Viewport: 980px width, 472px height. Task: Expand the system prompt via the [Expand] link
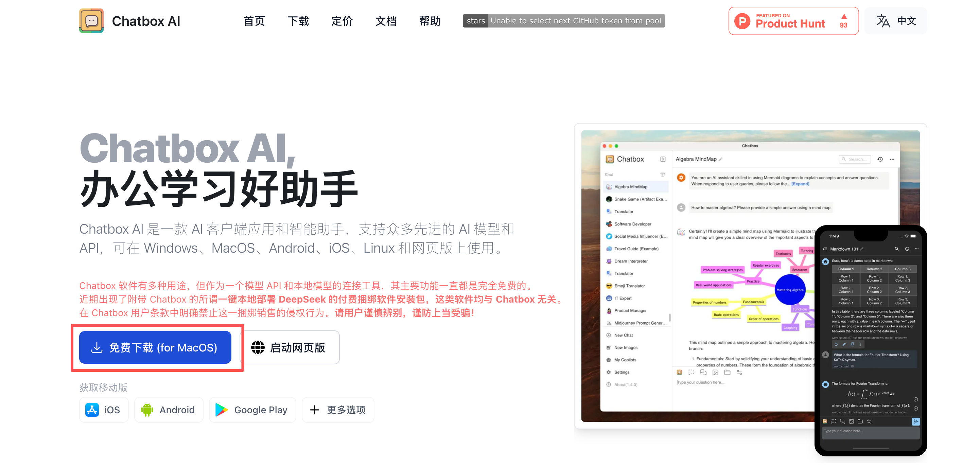coord(800,184)
